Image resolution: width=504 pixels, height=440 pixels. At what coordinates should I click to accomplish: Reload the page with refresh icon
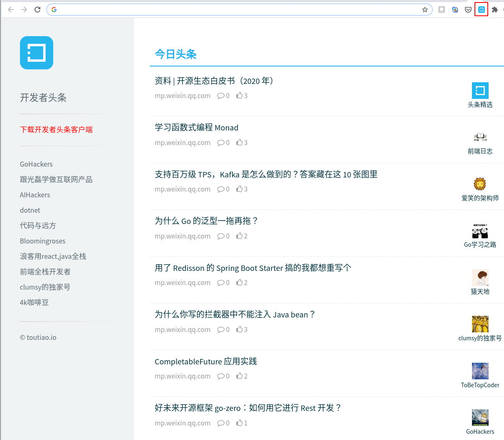[x=37, y=10]
